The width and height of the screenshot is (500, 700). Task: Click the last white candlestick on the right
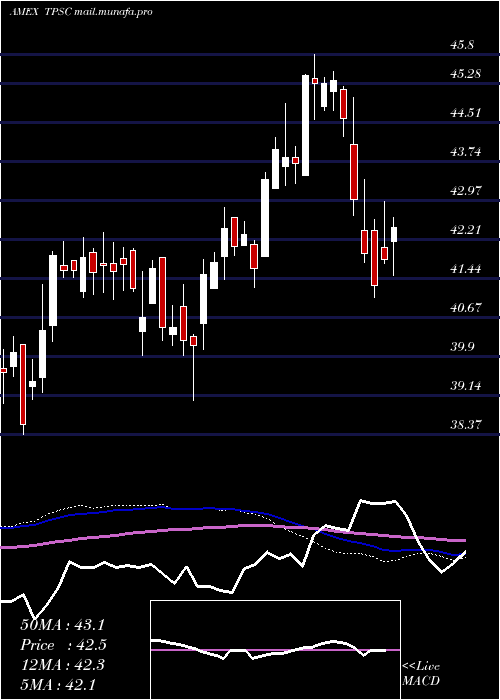[394, 234]
